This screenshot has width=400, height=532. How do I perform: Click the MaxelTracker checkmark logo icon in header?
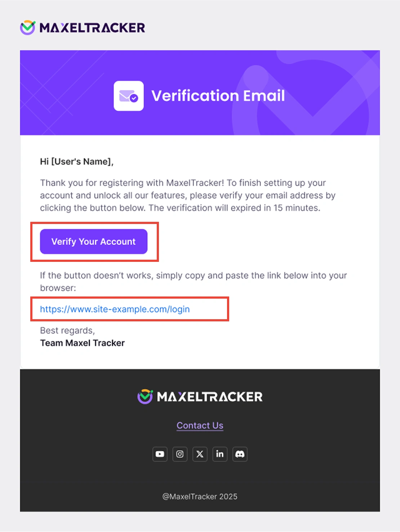28,27
